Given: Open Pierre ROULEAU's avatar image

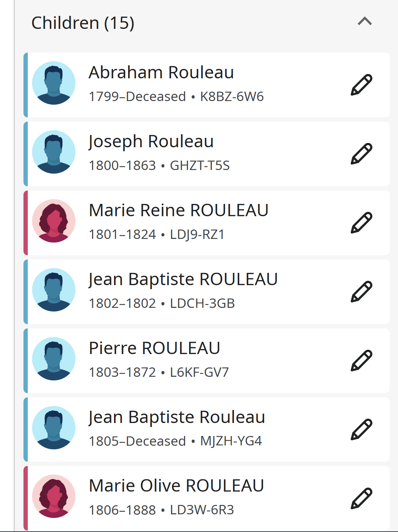Looking at the screenshot, I should coord(54,359).
